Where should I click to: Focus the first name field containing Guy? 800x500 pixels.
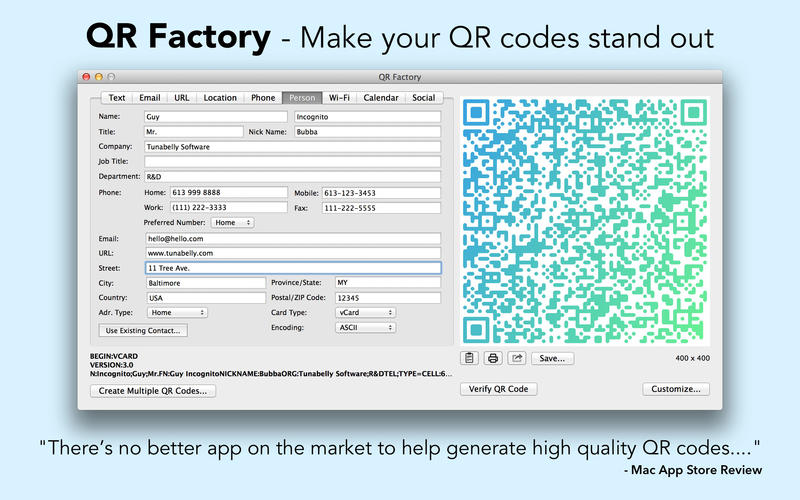click(x=216, y=117)
